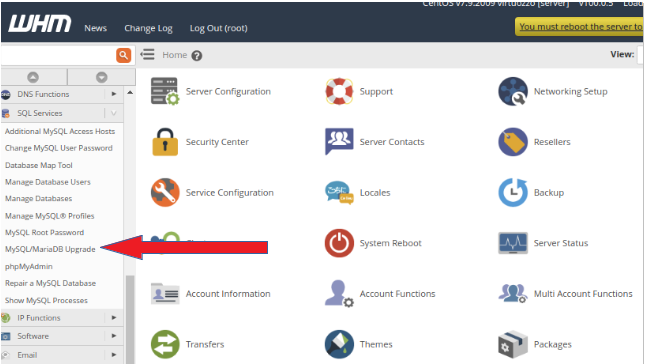The width and height of the screenshot is (645, 364).
Task: Open the Backup clock icon
Action: [x=513, y=192]
